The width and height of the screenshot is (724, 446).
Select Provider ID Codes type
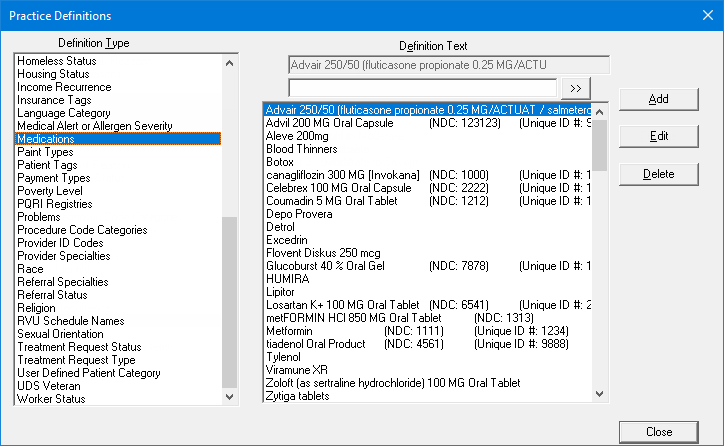click(x=118, y=243)
